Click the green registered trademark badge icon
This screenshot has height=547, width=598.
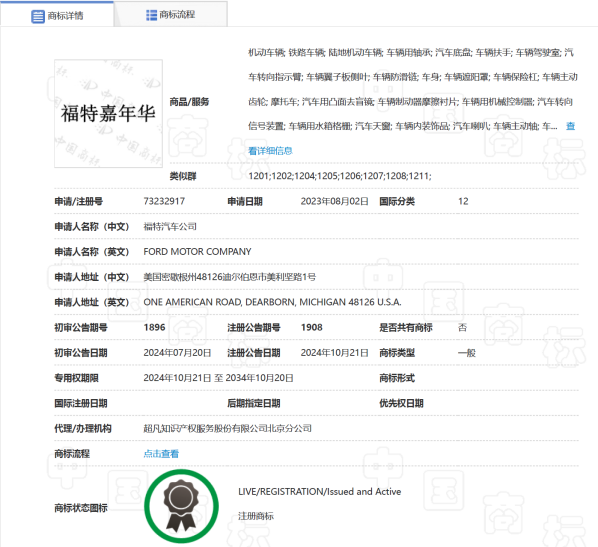point(182,506)
